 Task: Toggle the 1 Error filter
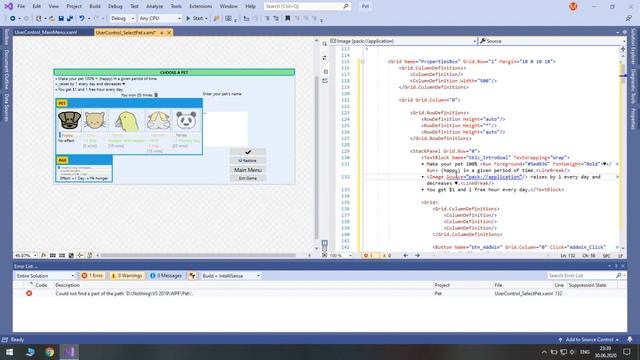pyautogui.click(x=92, y=276)
